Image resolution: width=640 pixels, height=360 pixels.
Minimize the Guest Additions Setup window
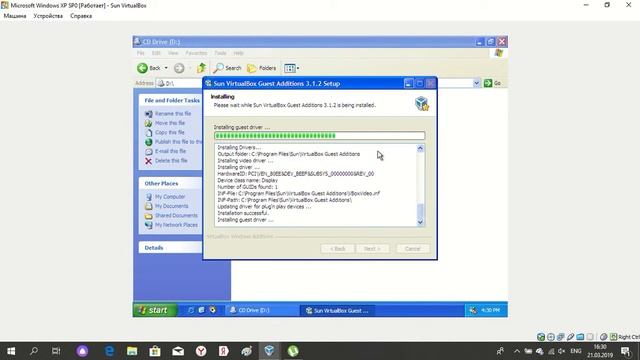[408, 84]
